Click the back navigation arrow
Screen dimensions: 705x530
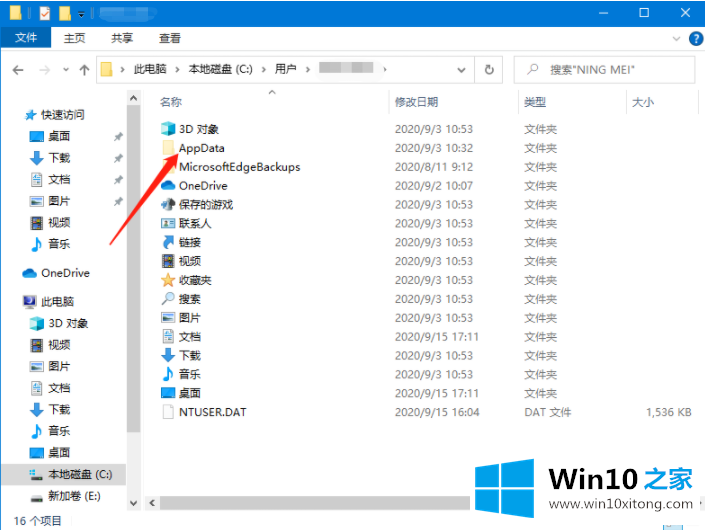[x=19, y=70]
